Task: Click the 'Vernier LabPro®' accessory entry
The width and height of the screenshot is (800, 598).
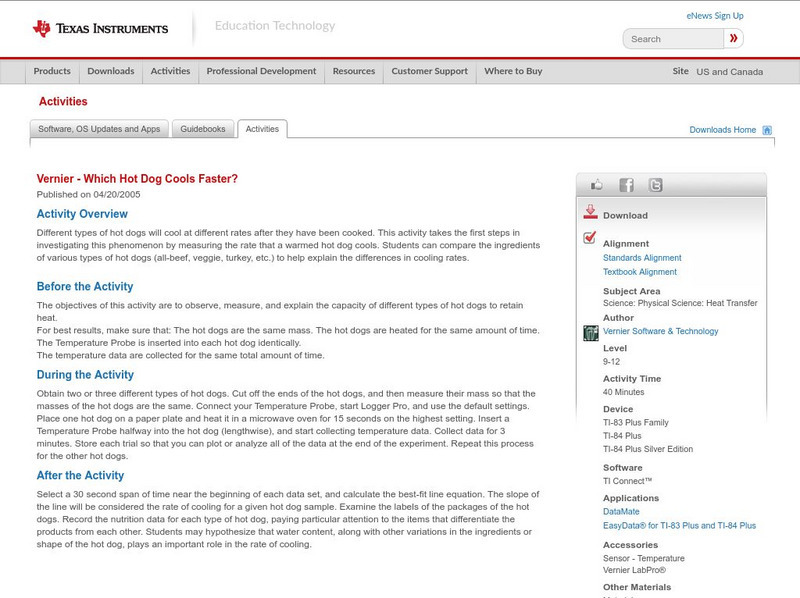Action: 634,570
